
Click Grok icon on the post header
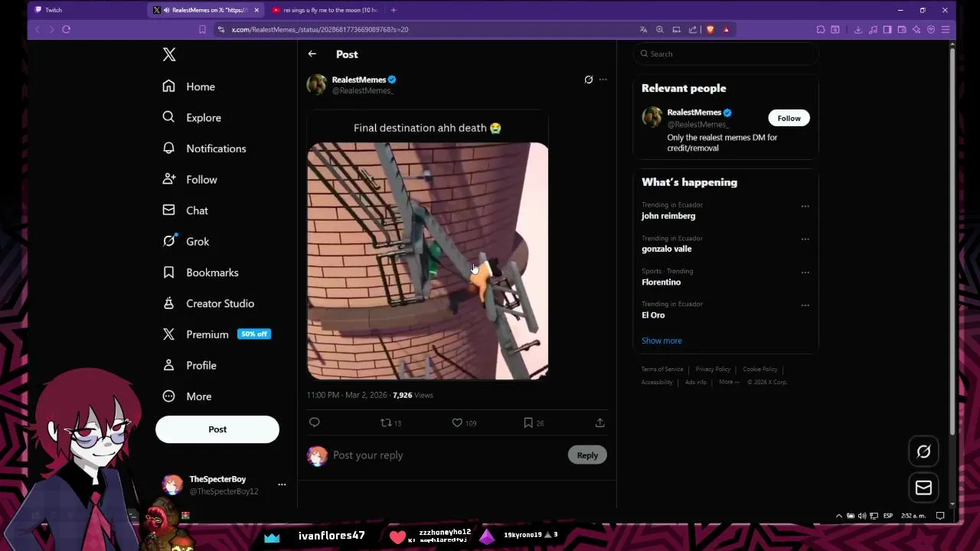click(x=588, y=80)
